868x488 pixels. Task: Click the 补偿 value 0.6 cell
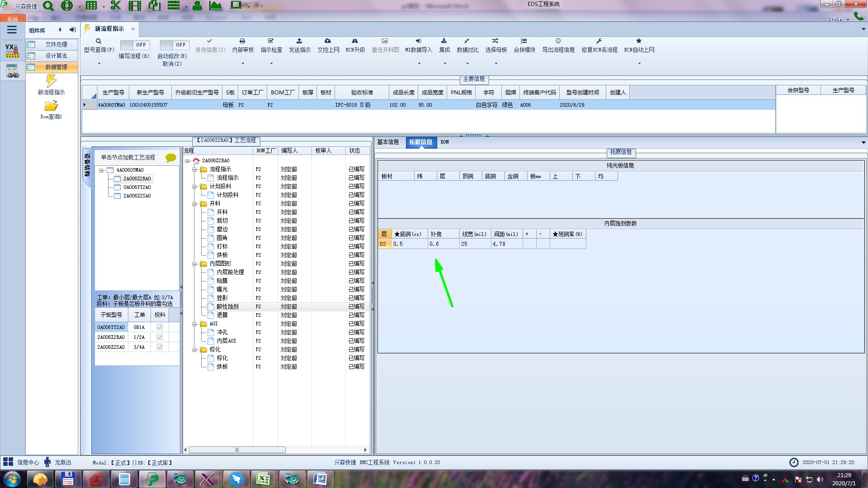click(443, 244)
